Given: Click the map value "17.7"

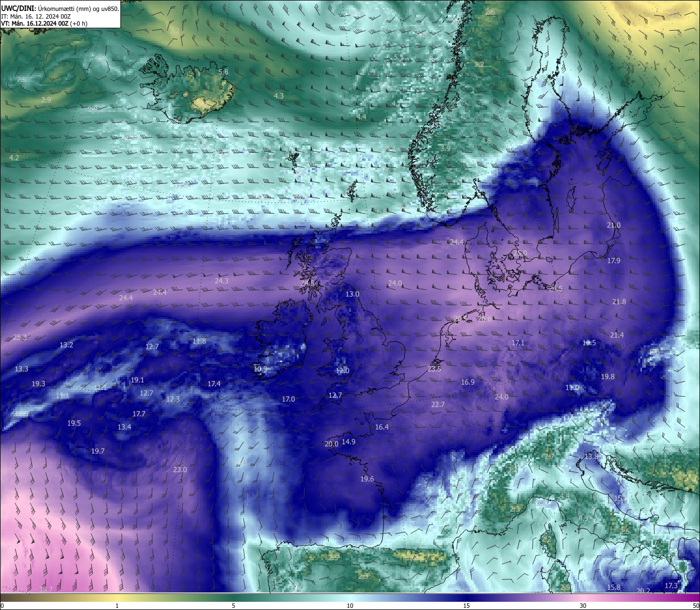Looking at the screenshot, I should (139, 414).
